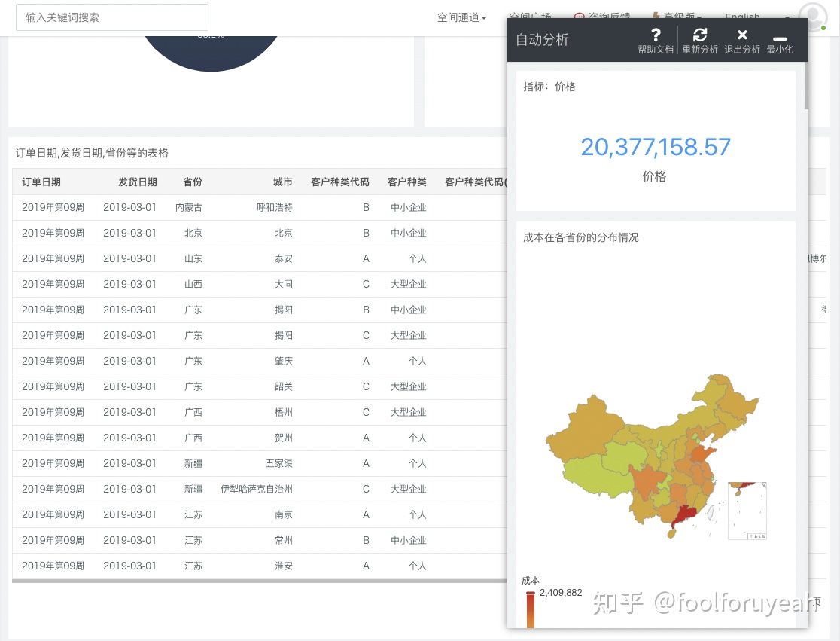Click the 城市 column header

(x=283, y=182)
